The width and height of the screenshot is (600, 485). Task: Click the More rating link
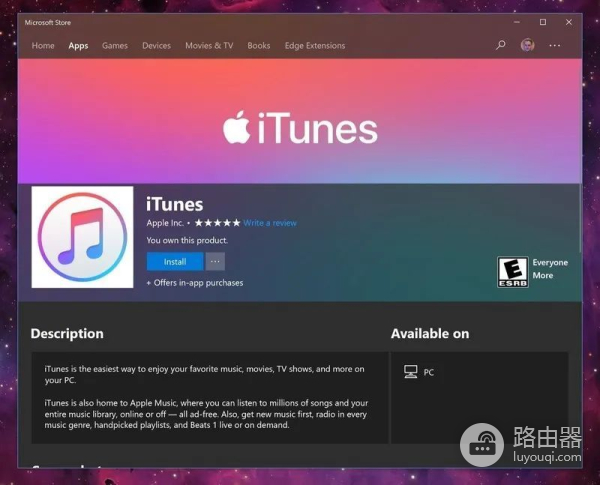[x=543, y=276]
